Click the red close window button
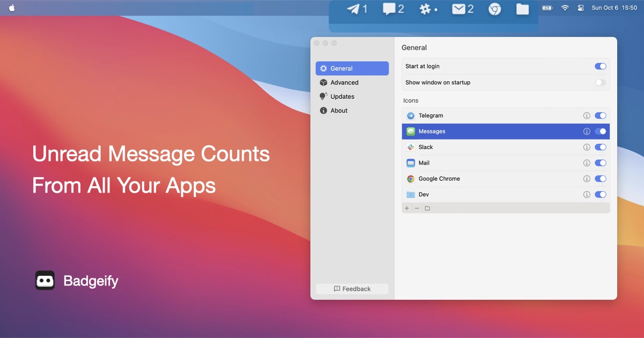 click(317, 43)
